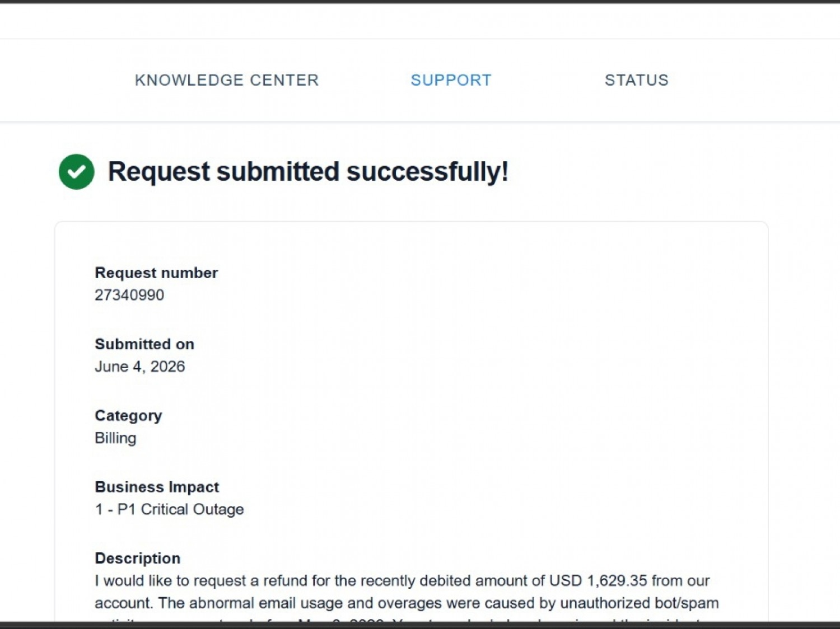
Task: Click the green success checkmark icon
Action: pos(76,172)
